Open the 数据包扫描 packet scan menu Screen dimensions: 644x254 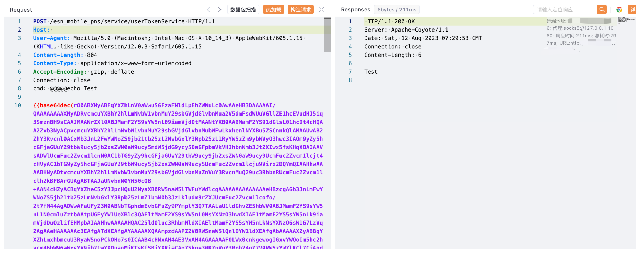pos(243,10)
